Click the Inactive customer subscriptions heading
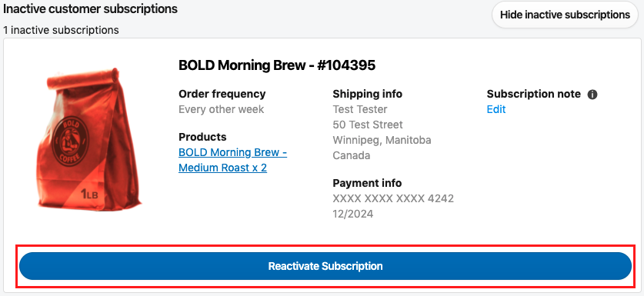Screen dimensions: 644x296 (x=90, y=8)
